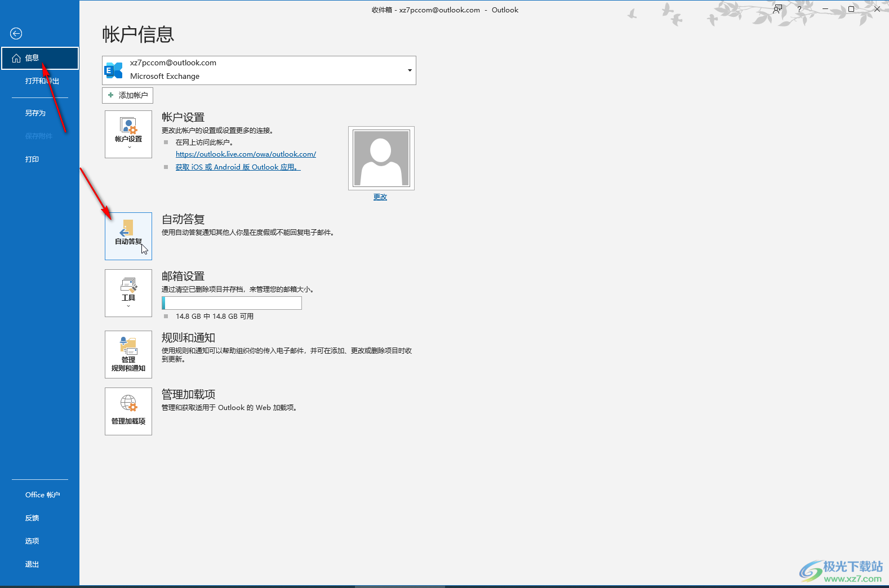Open the 信息 tab in sidebar
This screenshot has height=588, width=889.
[x=39, y=58]
